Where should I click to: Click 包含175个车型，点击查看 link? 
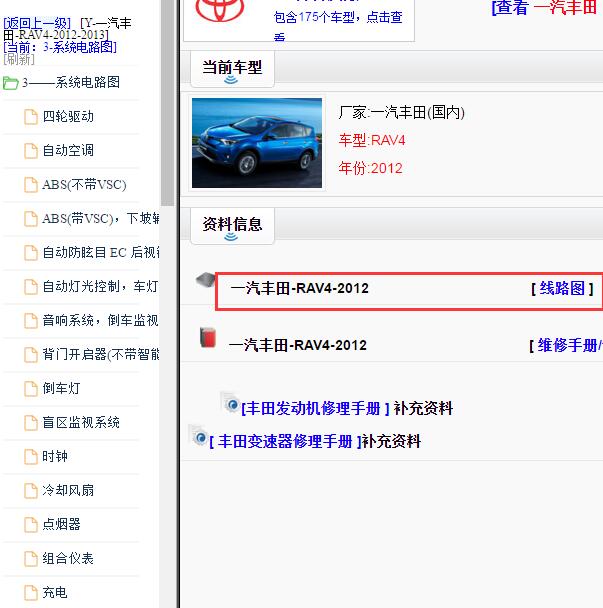click(x=338, y=26)
